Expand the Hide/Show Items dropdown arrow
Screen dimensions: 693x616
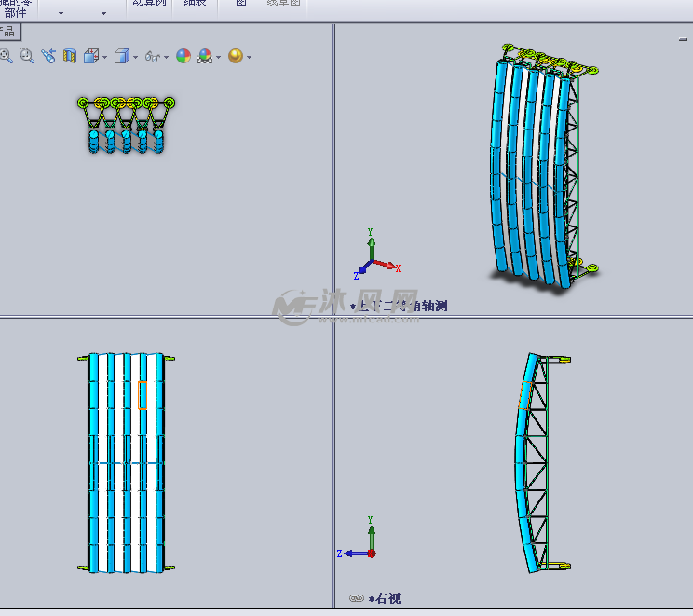coord(166,57)
